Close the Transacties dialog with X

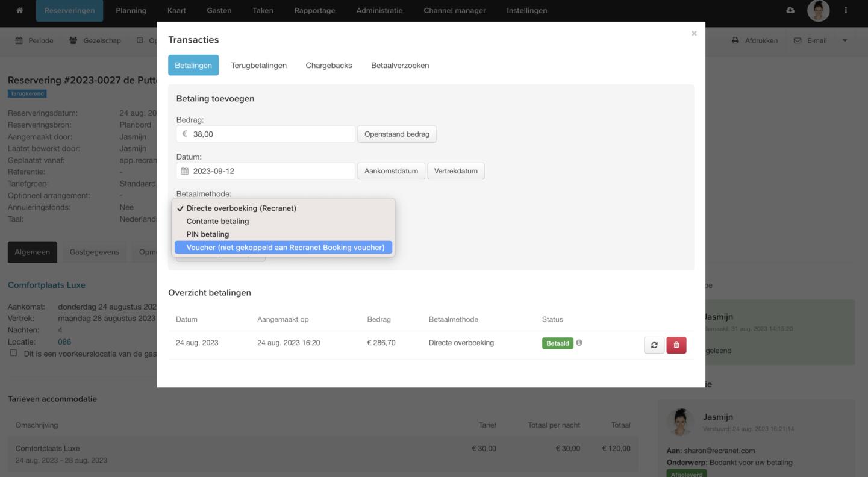pos(694,34)
